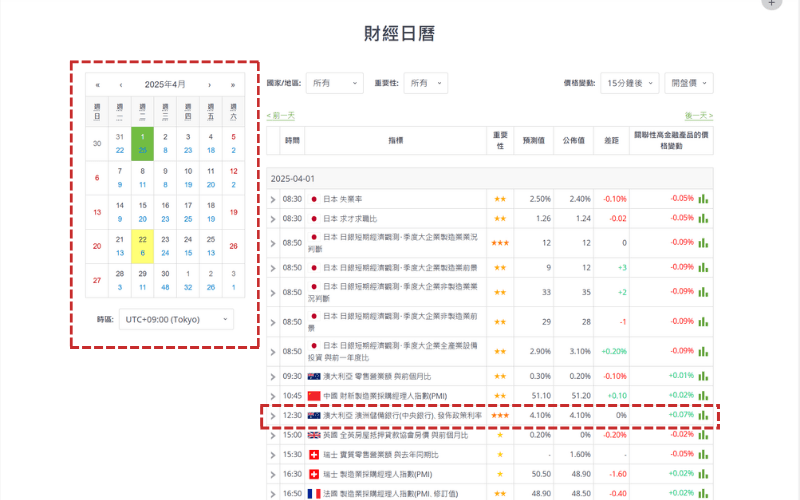Open chart icon for 中國 財新製造業PMI row
The height and width of the screenshot is (500, 800).
[x=704, y=395]
